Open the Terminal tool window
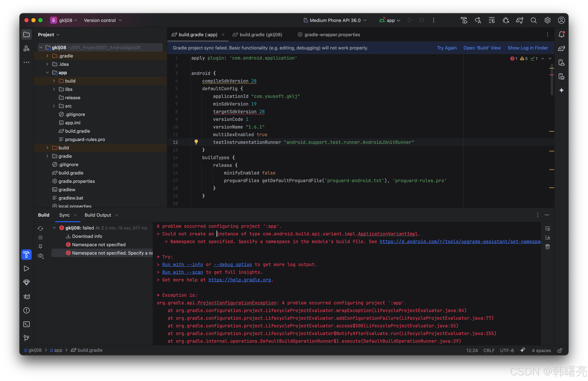The width and height of the screenshot is (588, 381). [x=26, y=324]
